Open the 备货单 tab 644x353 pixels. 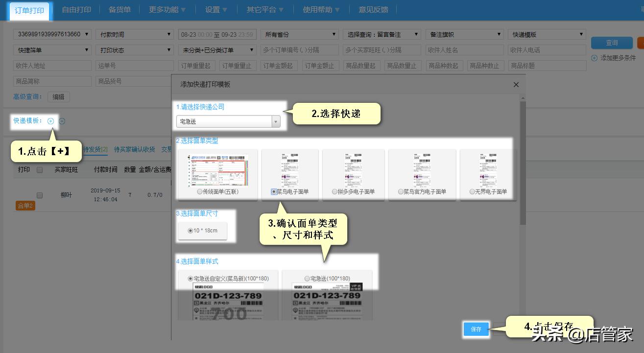(x=119, y=10)
